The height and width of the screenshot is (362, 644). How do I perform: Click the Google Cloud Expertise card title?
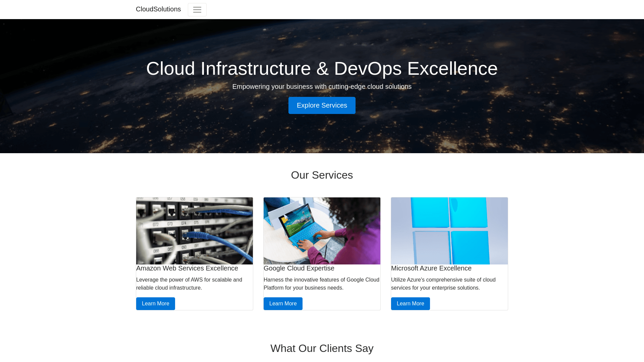(299, 268)
